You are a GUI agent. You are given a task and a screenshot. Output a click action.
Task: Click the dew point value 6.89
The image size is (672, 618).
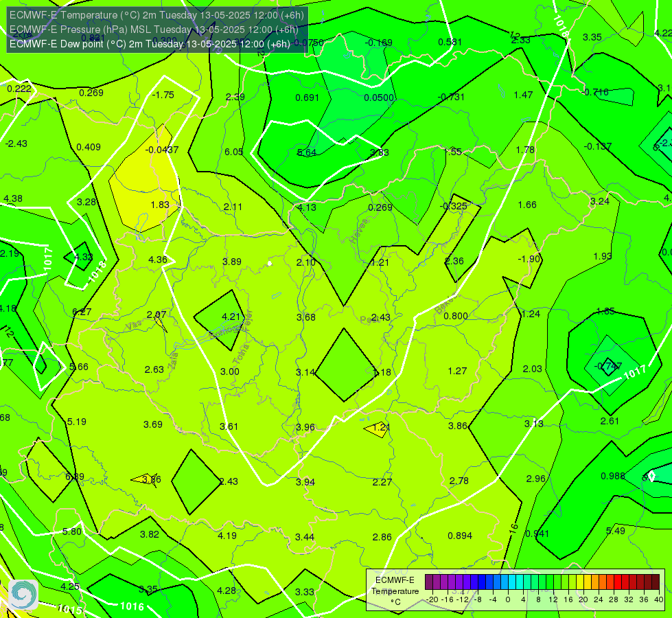(x=75, y=477)
